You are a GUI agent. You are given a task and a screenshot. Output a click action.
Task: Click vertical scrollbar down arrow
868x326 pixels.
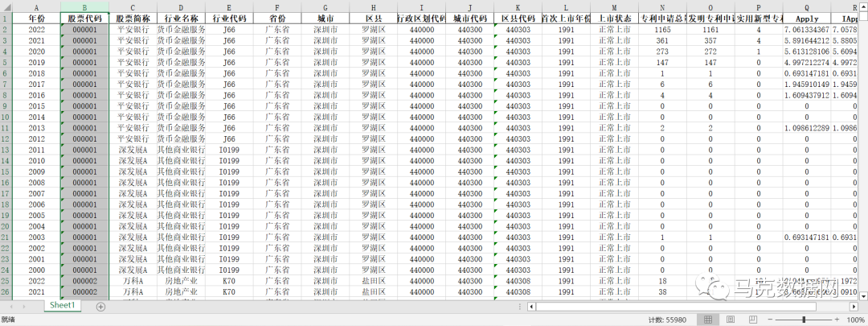863,296
